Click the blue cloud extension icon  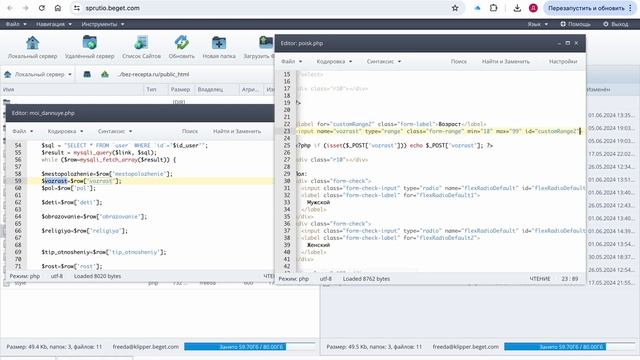[477, 8]
